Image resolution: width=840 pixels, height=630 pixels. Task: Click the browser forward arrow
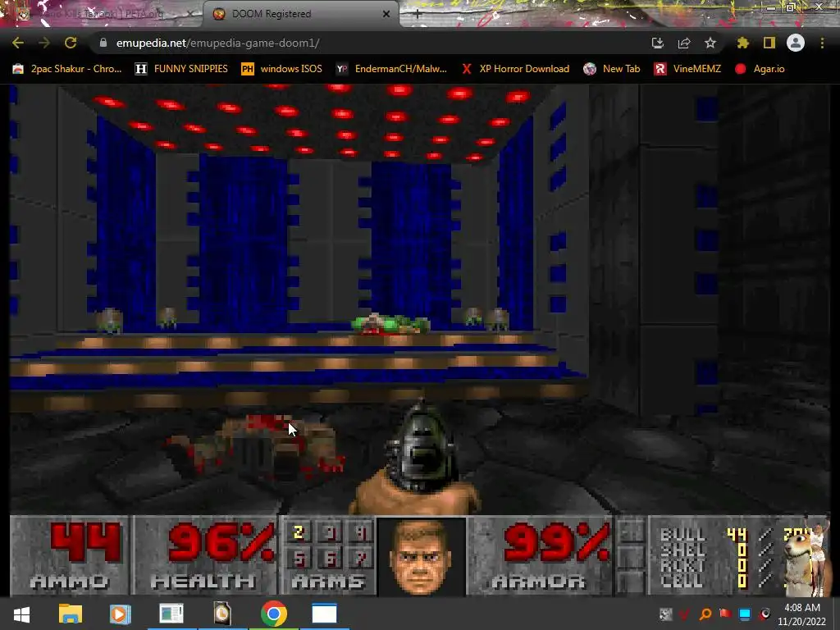click(44, 43)
